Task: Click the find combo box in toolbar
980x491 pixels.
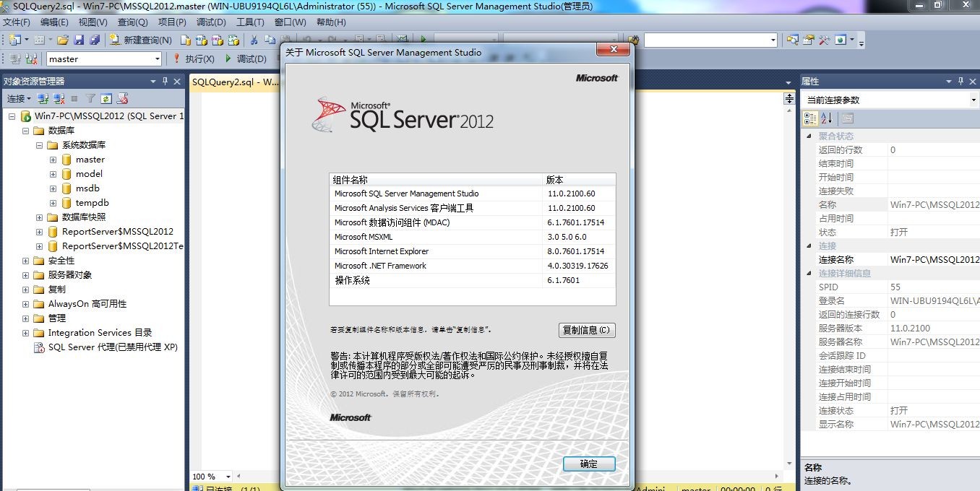Action: point(710,40)
